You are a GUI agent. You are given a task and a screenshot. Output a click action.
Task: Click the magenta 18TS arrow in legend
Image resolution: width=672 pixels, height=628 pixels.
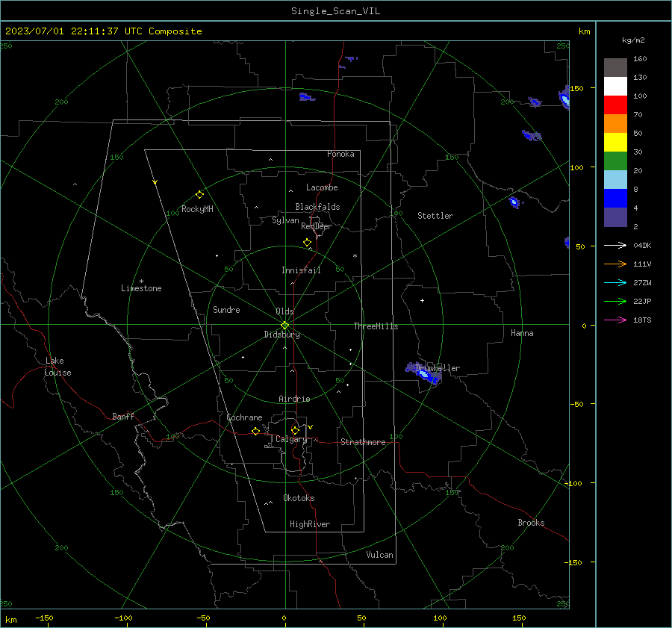click(615, 320)
